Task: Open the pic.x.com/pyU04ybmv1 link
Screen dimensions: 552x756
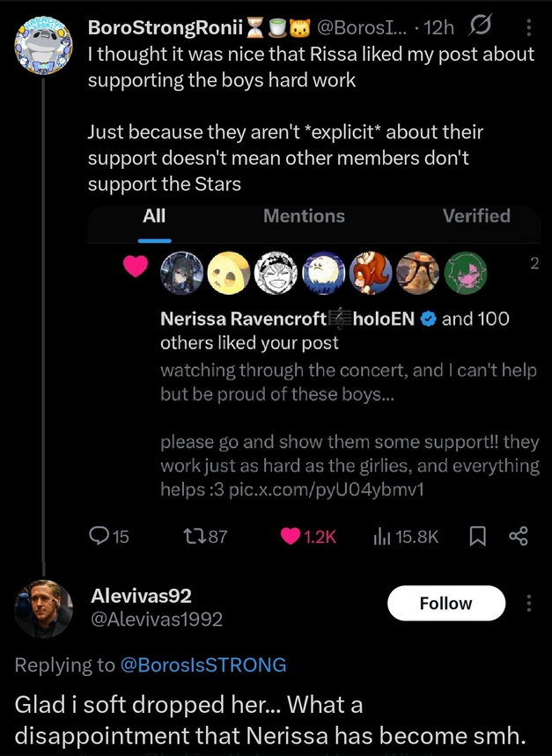Action: pyautogui.click(x=327, y=489)
